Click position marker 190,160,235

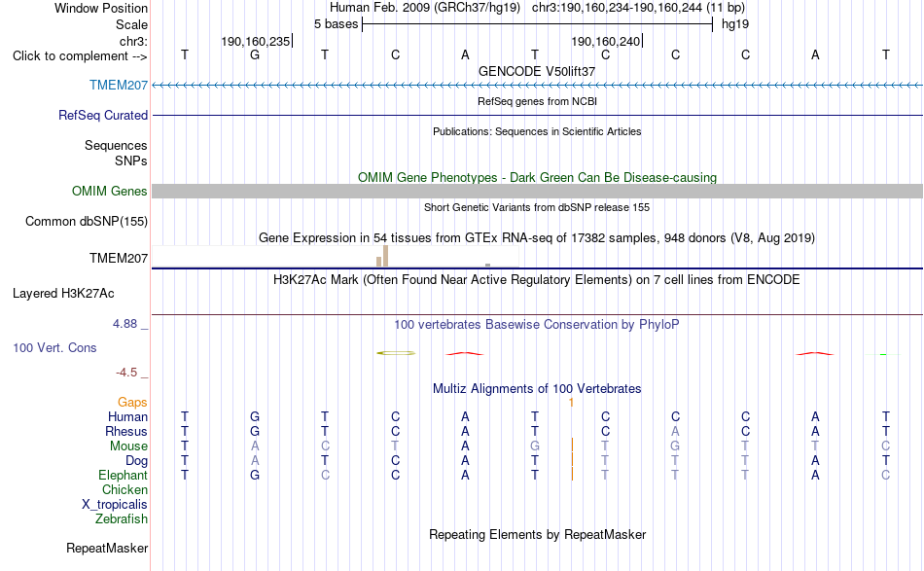(x=257, y=41)
